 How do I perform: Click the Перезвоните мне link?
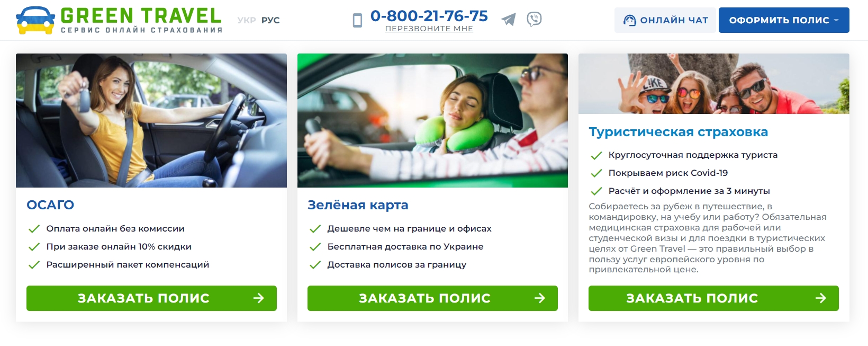(429, 29)
